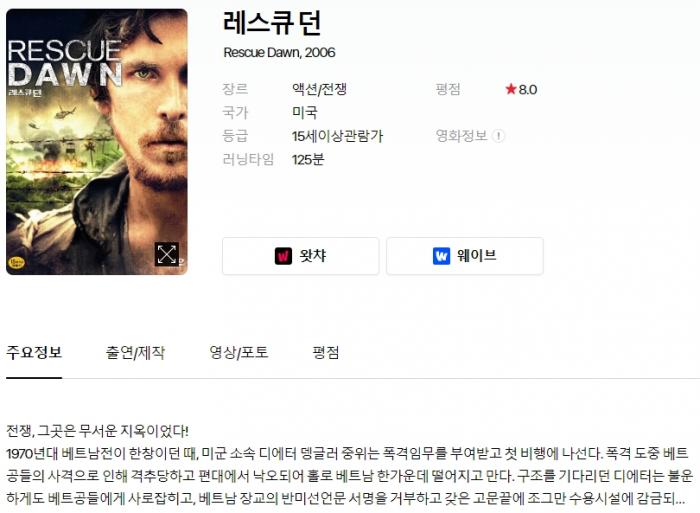Click the 8.0 rating score
Image resolution: width=700 pixels, height=513 pixels.
(x=528, y=90)
